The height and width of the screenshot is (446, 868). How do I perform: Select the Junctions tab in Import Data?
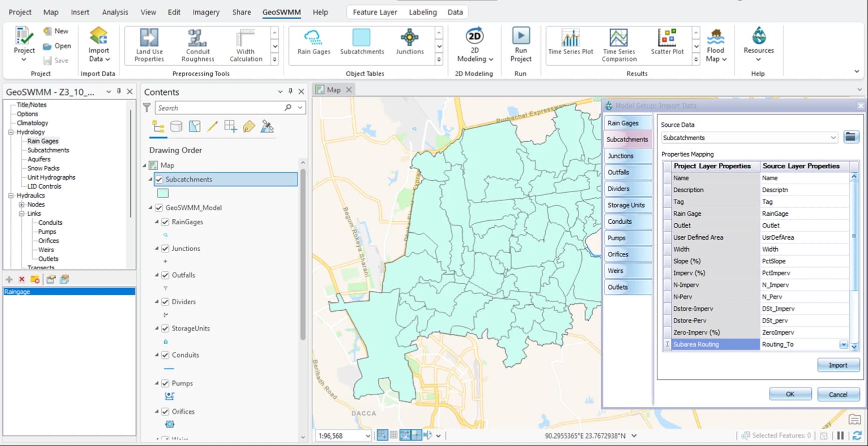tap(628, 156)
